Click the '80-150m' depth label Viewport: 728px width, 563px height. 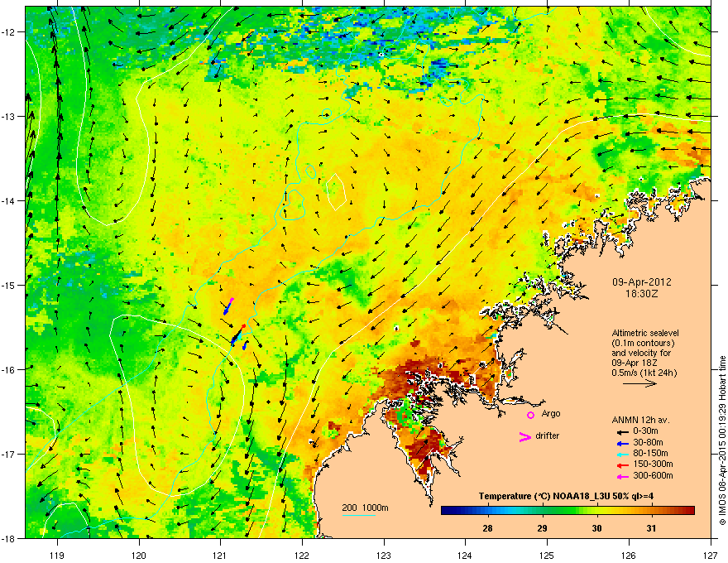click(x=650, y=453)
